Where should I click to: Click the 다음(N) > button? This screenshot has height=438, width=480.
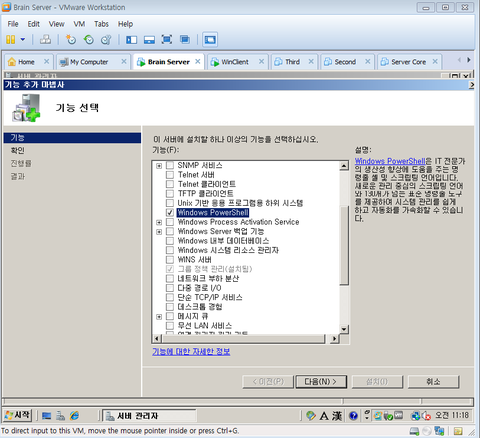tap(321, 382)
